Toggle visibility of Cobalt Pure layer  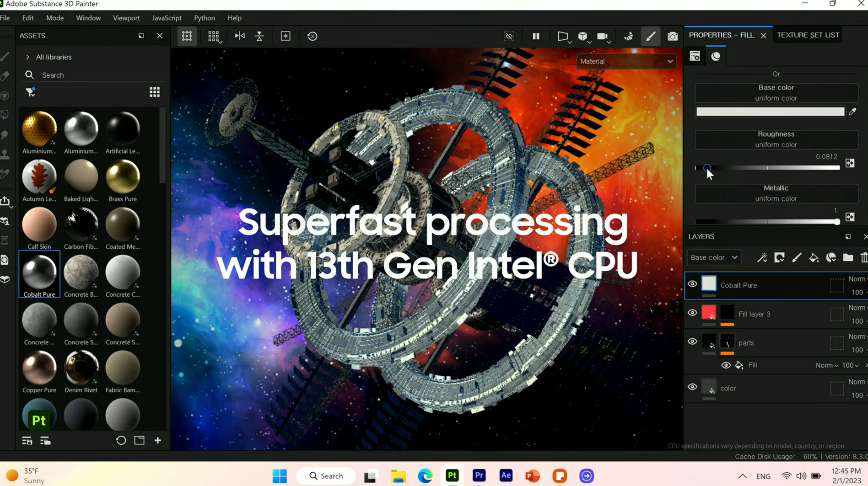point(692,284)
